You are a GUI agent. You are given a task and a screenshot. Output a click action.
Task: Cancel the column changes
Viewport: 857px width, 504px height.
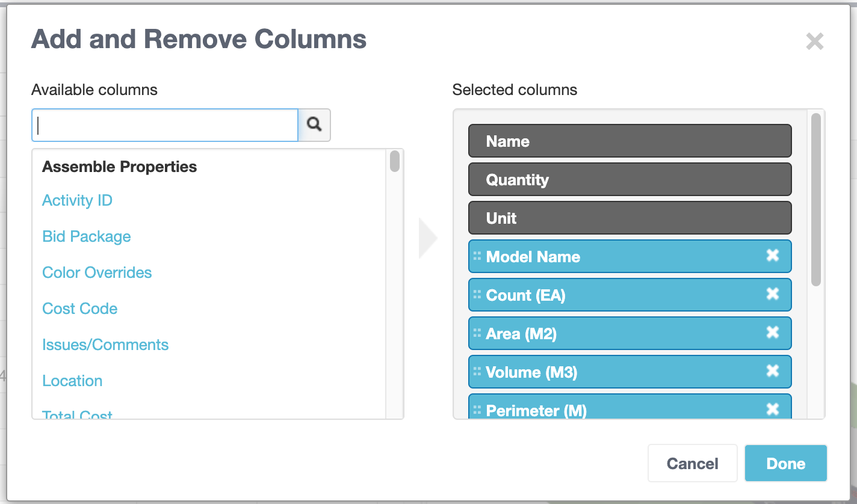click(692, 463)
